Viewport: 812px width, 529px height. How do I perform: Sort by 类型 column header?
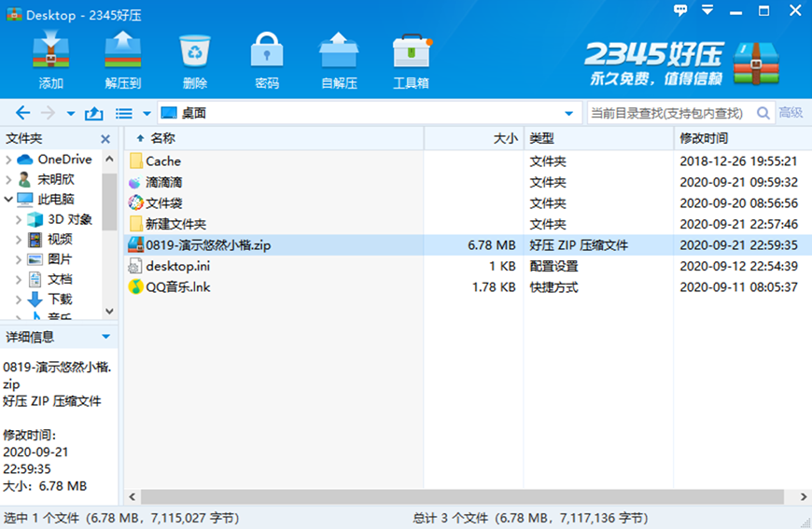[x=598, y=138]
